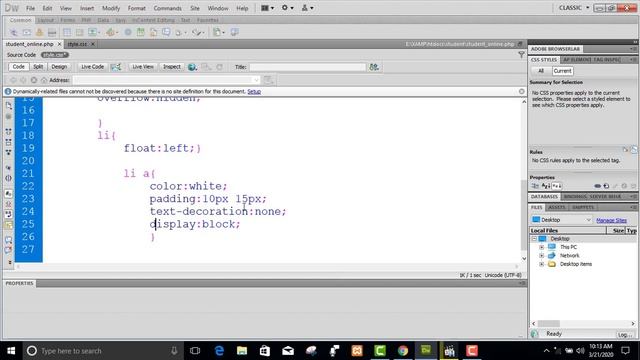Viewport: 640px width, 360px height.
Task: Open the Desktop site dropdown in Files panel
Action: click(x=562, y=220)
